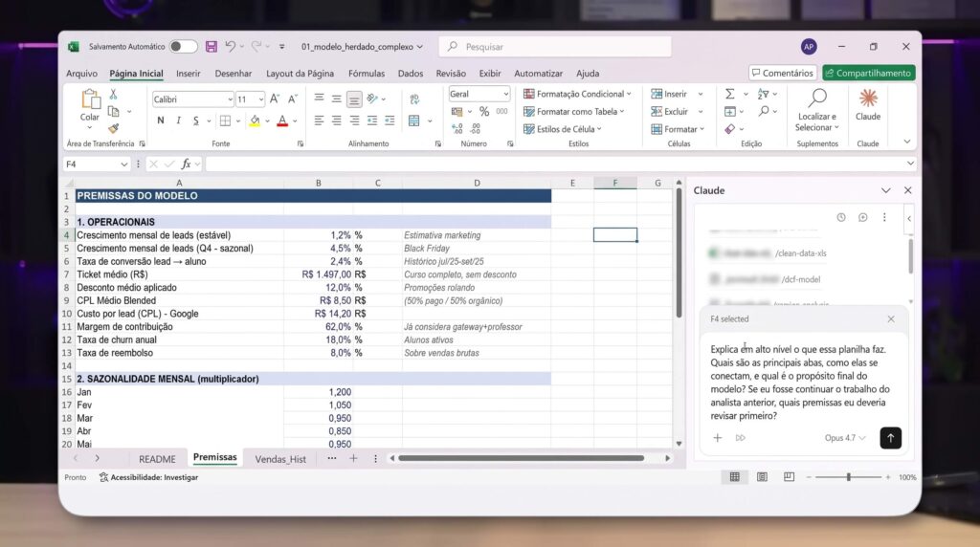Switch to the Dados ribbon tab
The width and height of the screenshot is (980, 547).
(410, 73)
